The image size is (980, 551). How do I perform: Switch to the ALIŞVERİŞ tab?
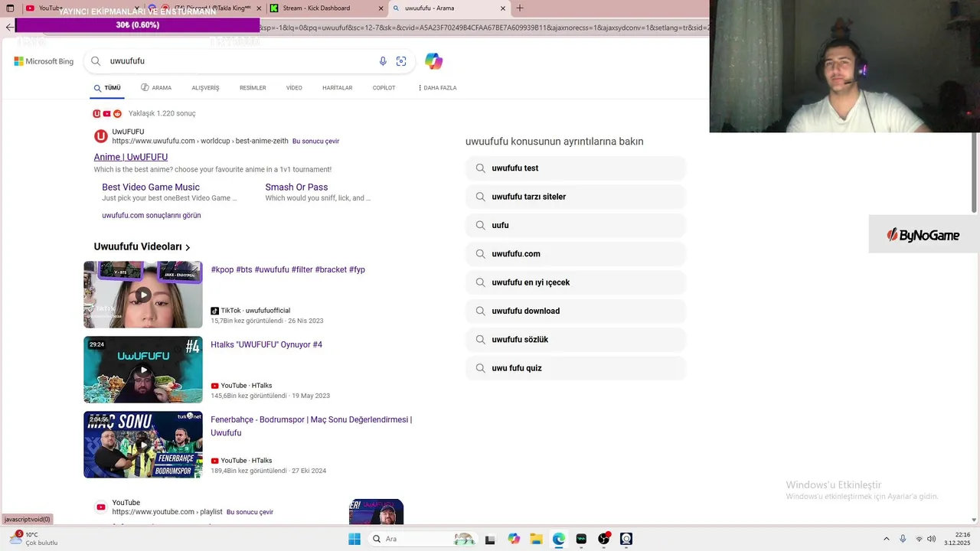tap(205, 88)
